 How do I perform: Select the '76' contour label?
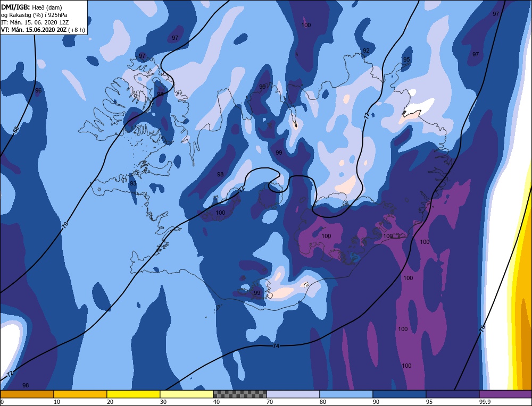click(482, 328)
